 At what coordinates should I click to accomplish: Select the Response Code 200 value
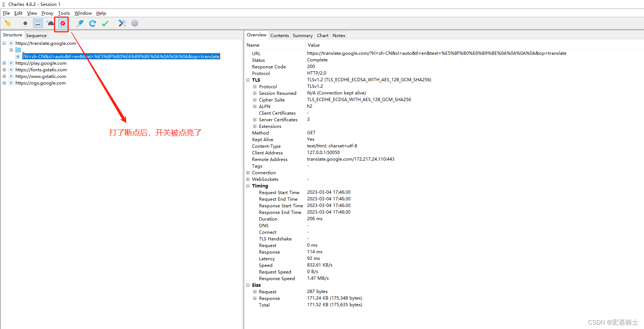coord(311,67)
